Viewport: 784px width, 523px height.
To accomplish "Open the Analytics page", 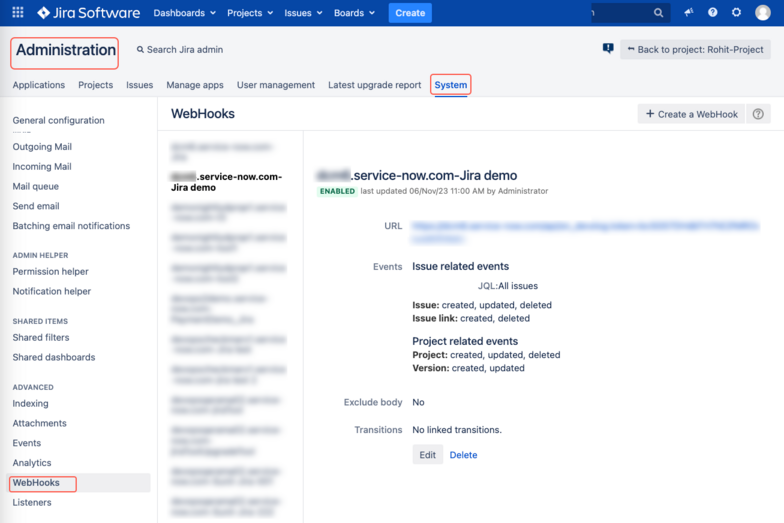I will 32,463.
